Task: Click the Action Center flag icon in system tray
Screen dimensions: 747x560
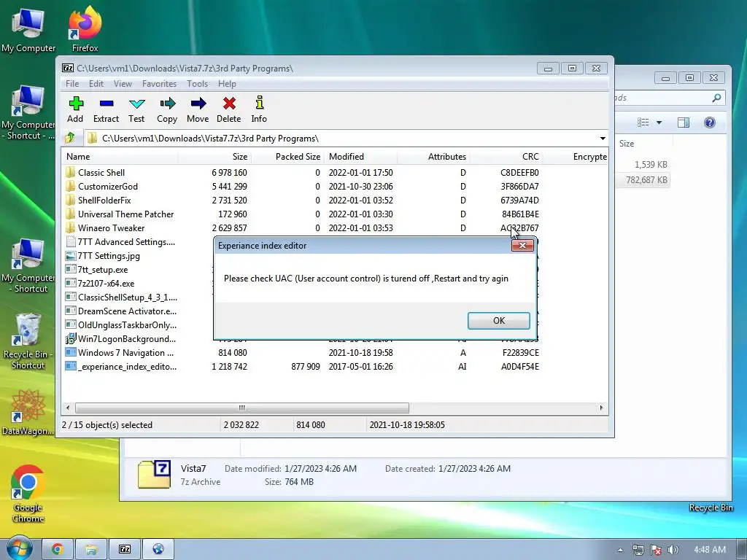Action: click(656, 550)
